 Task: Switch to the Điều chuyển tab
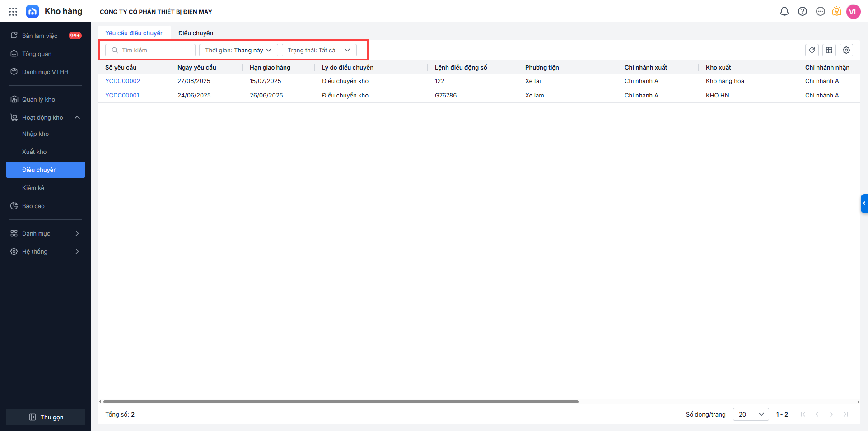click(x=196, y=33)
